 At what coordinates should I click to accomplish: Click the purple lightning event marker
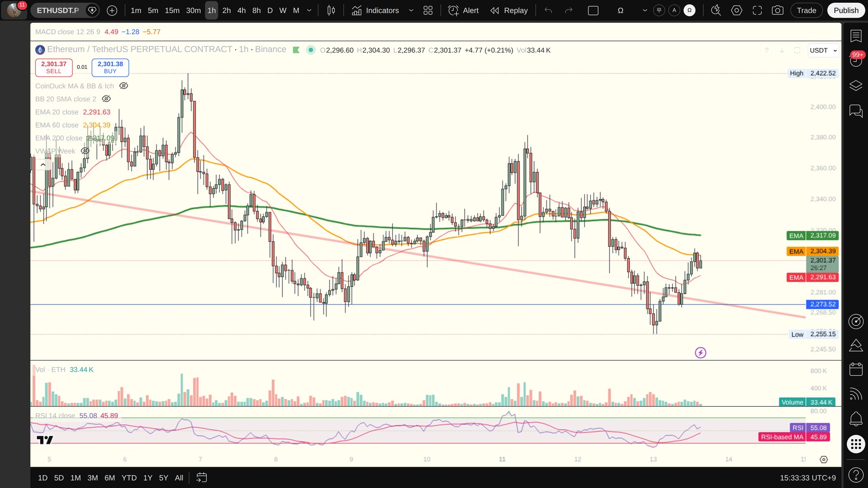[x=700, y=353]
